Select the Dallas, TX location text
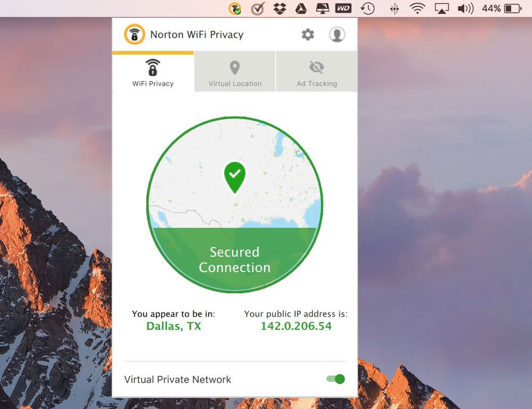The width and height of the screenshot is (532, 409). pyautogui.click(x=173, y=326)
